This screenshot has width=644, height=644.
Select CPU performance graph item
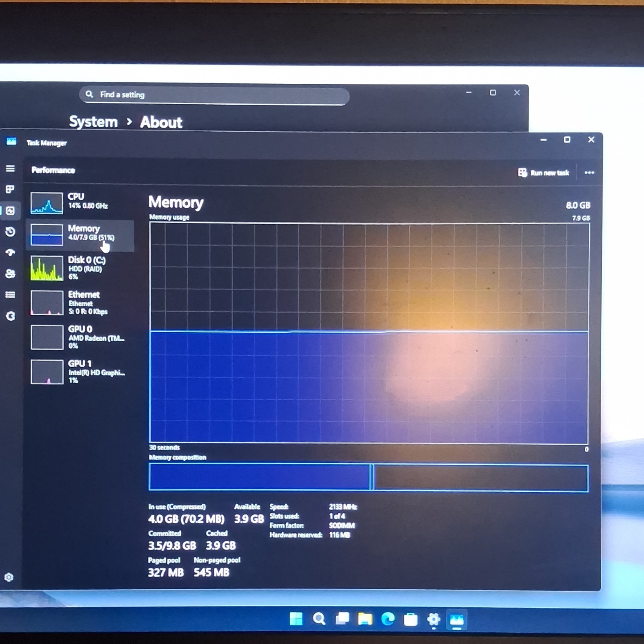point(80,202)
